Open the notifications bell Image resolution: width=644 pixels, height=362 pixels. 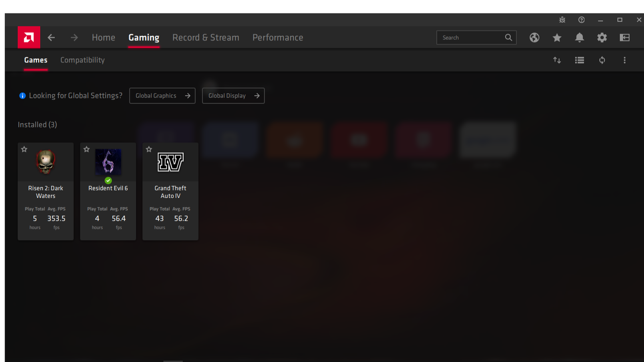click(580, 38)
